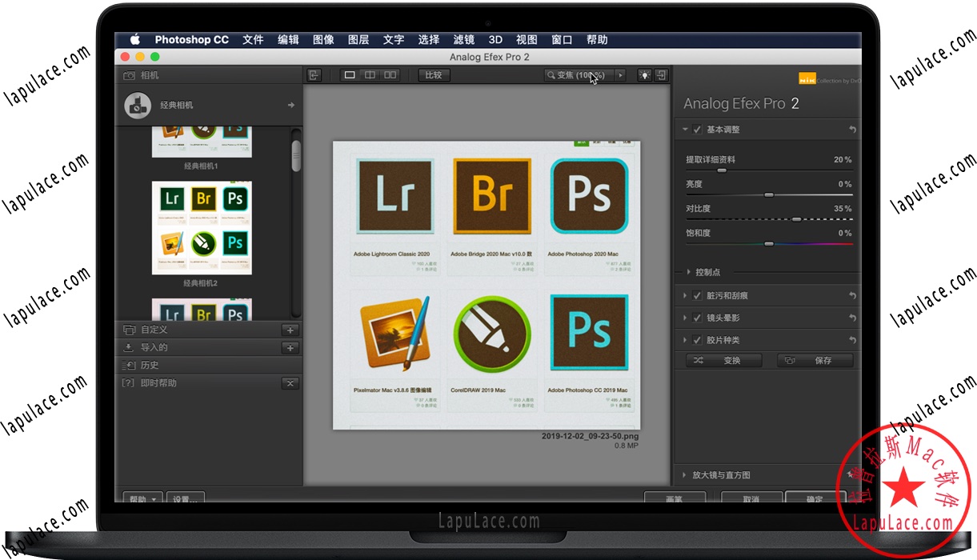This screenshot has height=560, width=977.
Task: Click the export icon at the toolbar's right end
Action: (x=662, y=74)
